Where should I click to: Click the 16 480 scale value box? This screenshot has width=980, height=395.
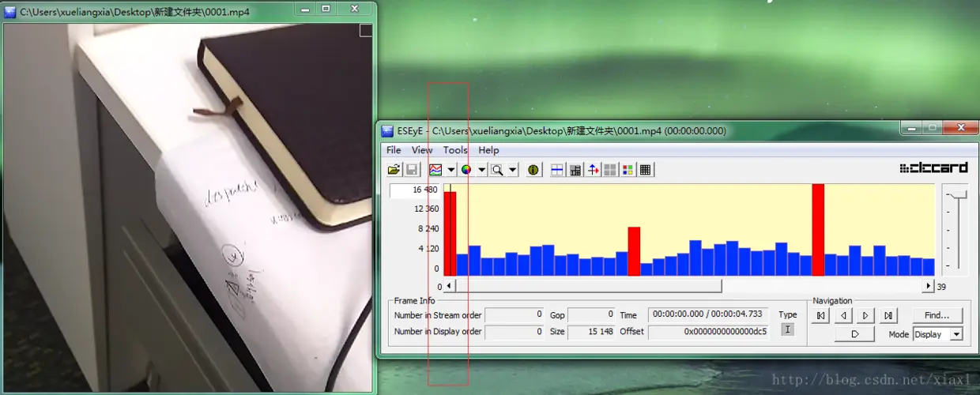coord(415,190)
